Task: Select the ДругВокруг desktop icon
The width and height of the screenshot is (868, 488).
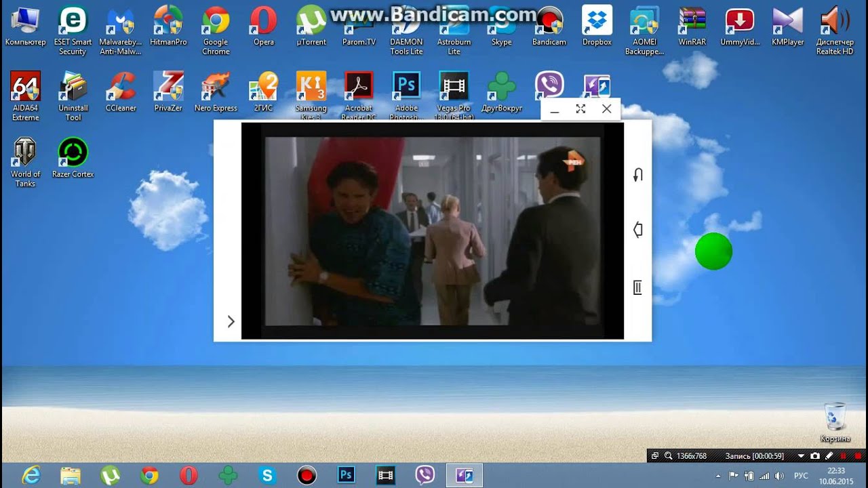Action: (x=502, y=92)
